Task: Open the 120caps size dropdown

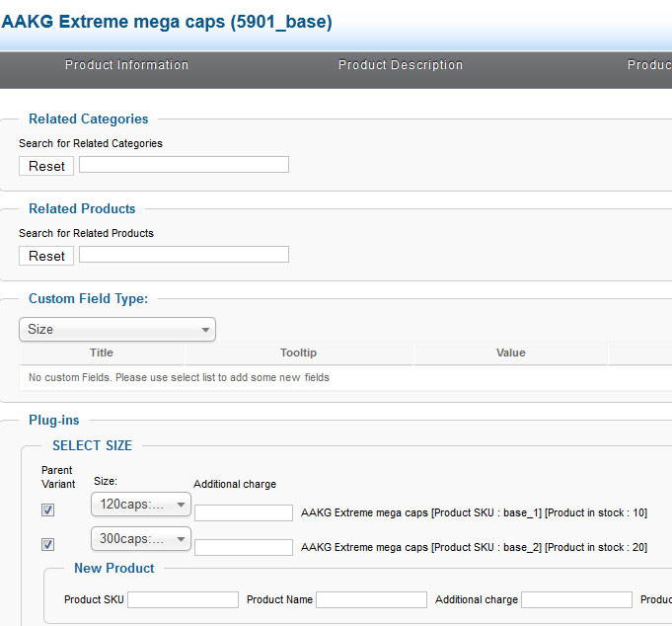Action: click(x=141, y=505)
